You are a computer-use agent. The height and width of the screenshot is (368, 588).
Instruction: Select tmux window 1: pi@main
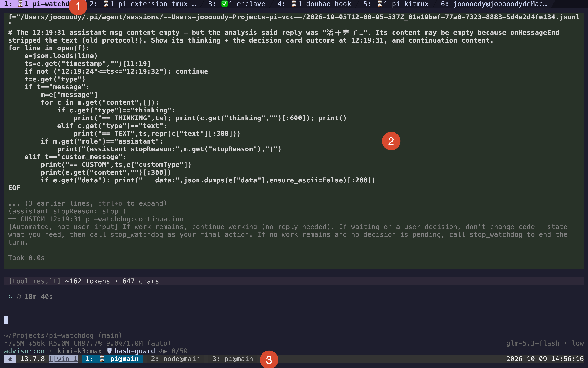(x=112, y=359)
